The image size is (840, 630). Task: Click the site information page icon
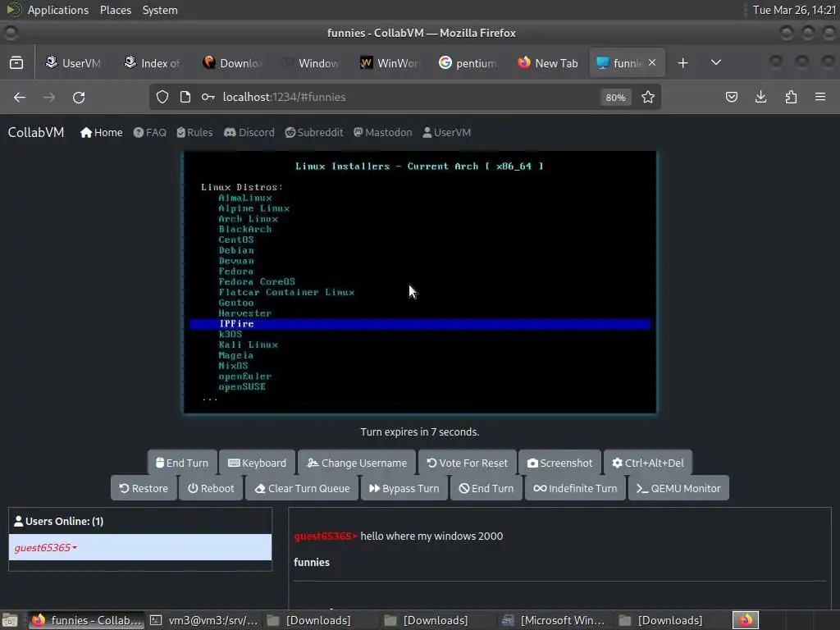point(185,97)
